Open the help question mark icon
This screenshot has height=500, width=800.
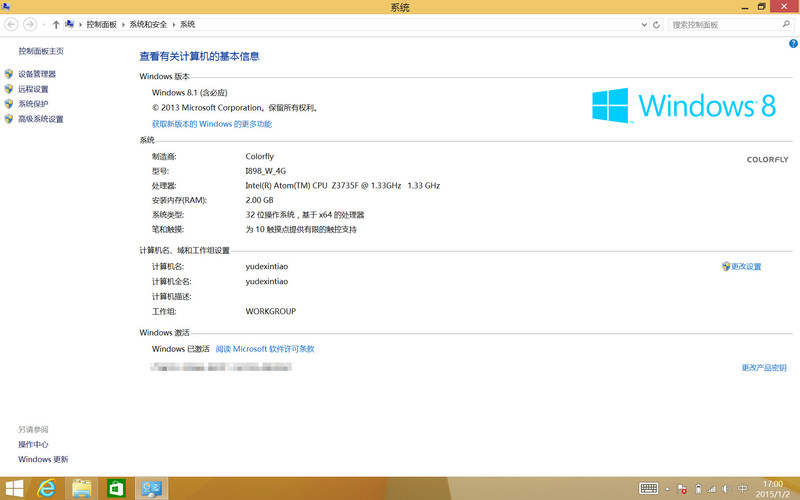(x=793, y=44)
